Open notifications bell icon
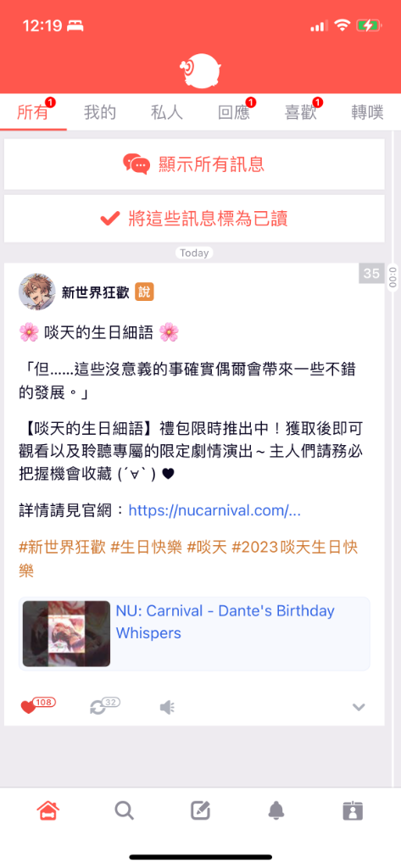Screen dimensions: 401x868 coord(276,810)
